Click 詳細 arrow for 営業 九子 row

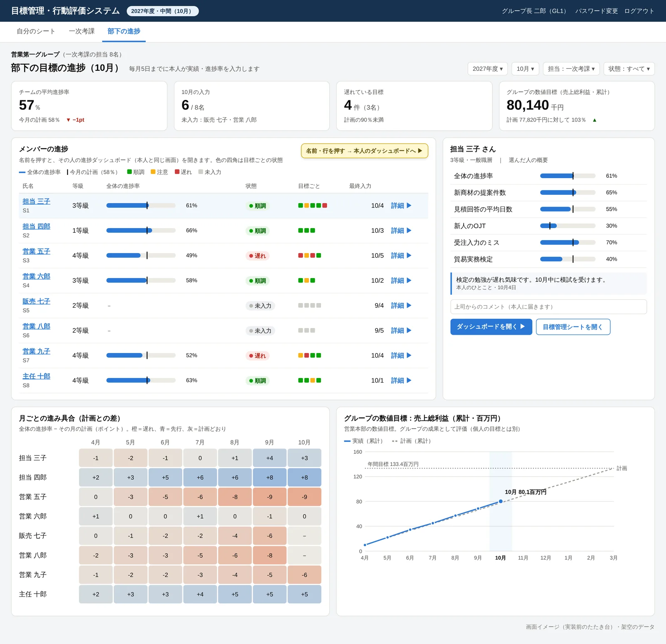click(401, 356)
